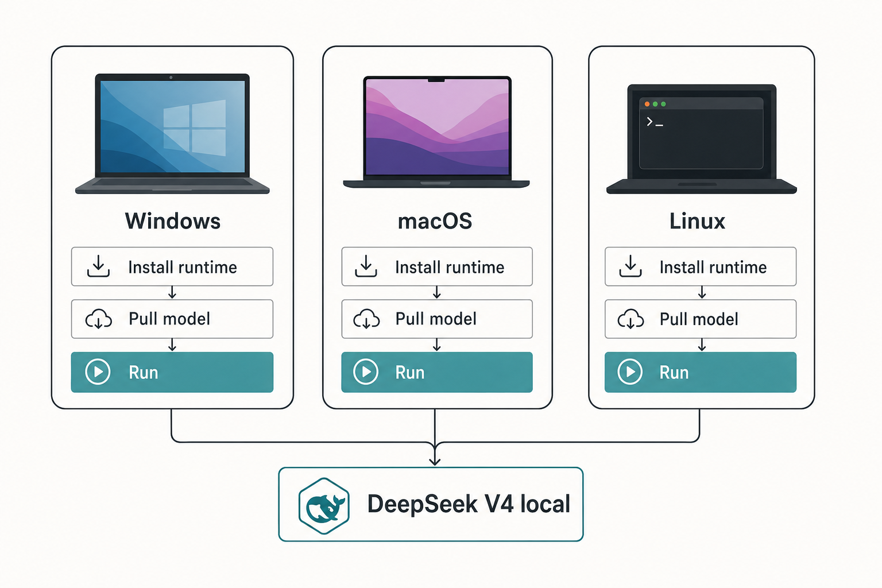Screen dimensions: 882x588
Task: Click the DeepSeek V4 local box
Action: pyautogui.click(x=431, y=504)
